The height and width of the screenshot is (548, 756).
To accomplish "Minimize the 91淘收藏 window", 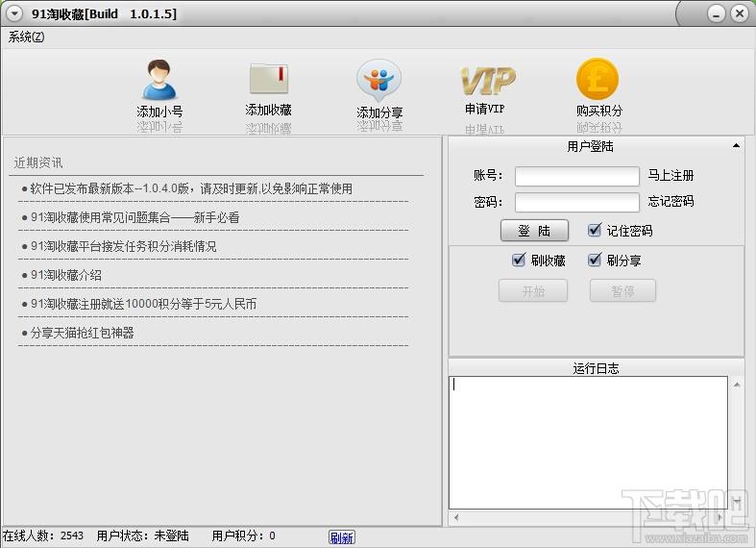I will [717, 13].
